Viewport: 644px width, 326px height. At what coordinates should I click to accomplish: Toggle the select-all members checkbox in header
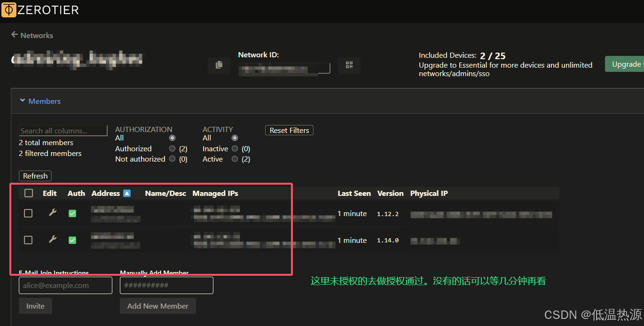[x=29, y=193]
